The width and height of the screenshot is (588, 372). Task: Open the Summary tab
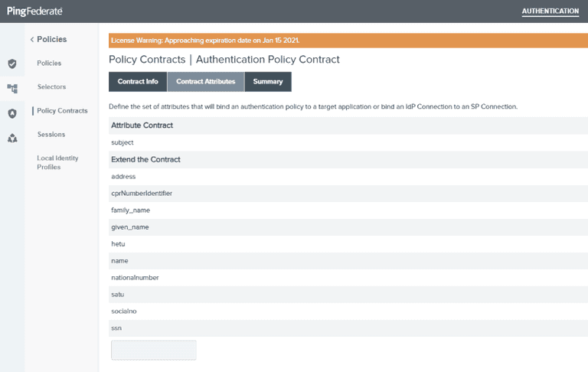point(268,81)
